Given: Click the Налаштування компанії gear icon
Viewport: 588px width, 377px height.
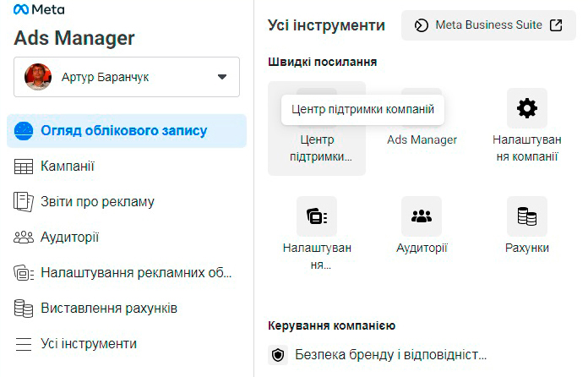Looking at the screenshot, I should (x=527, y=108).
